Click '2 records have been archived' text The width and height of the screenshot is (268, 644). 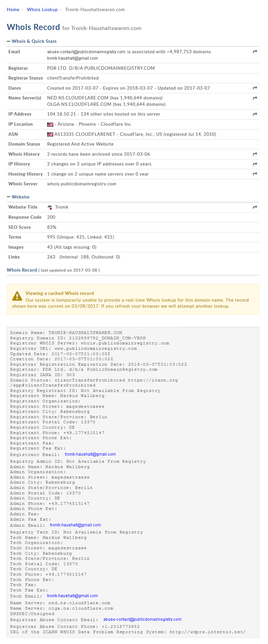pos(98,154)
